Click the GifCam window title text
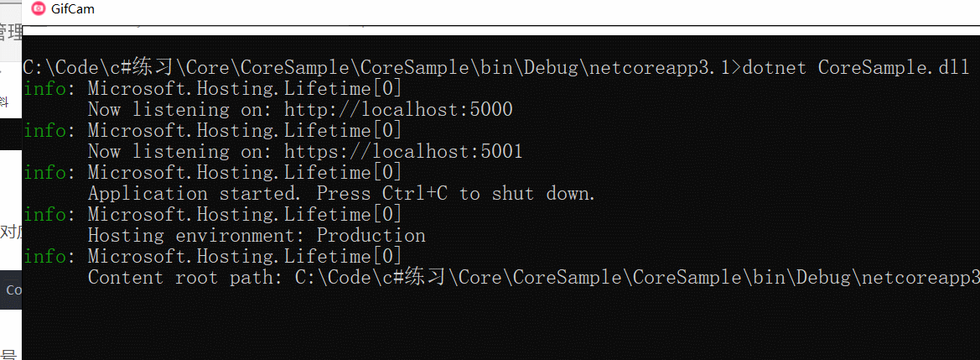Viewport: 980px width, 360px height. click(x=72, y=9)
